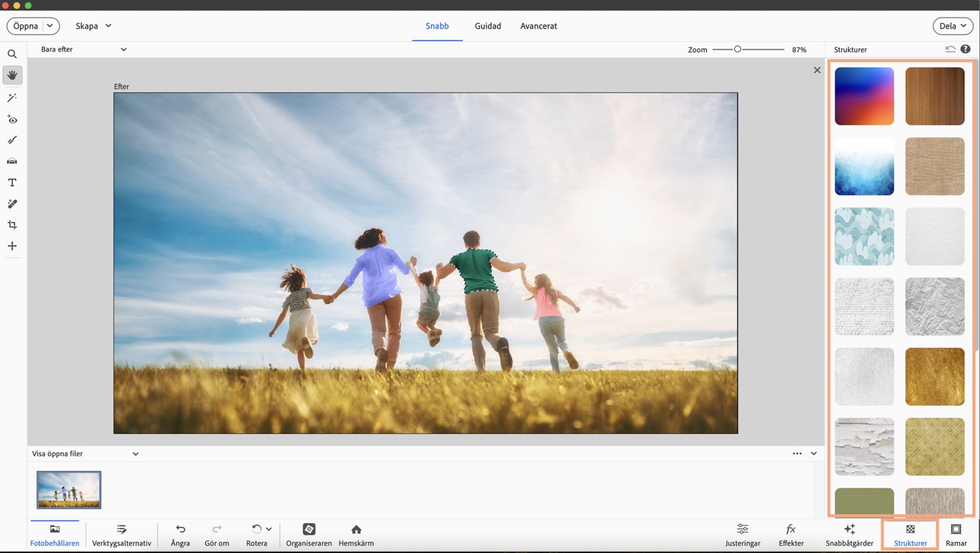Apply the blue-orange gradient texture
The image size is (980, 553).
(x=864, y=96)
